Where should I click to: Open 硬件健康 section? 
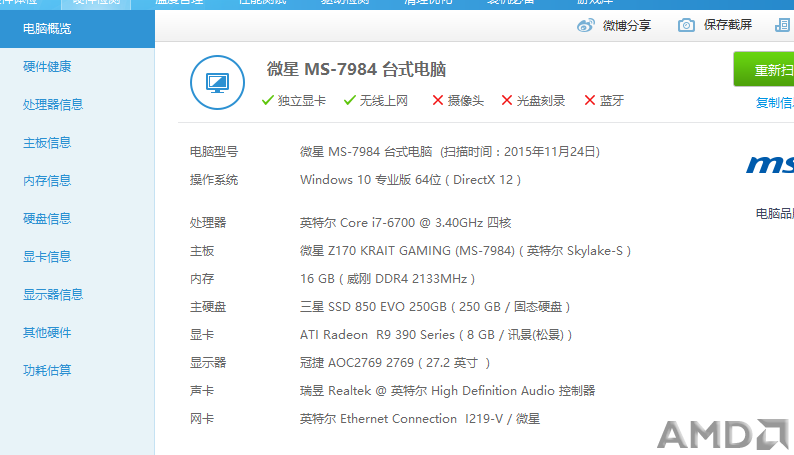[47, 67]
